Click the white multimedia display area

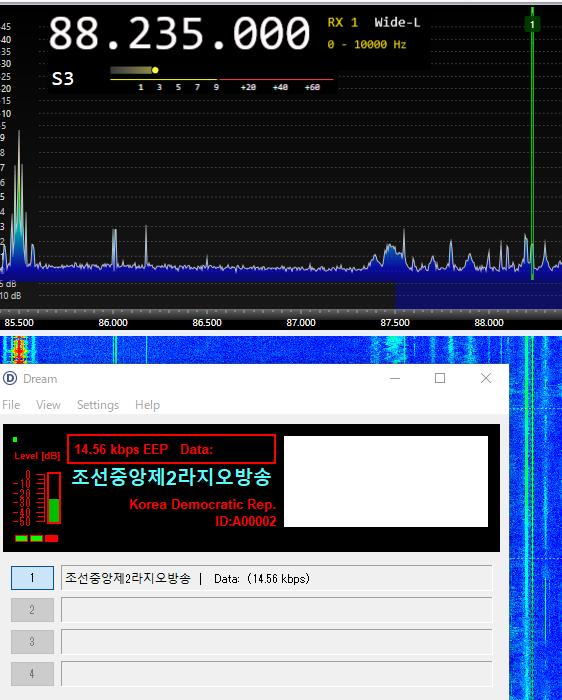[386, 481]
